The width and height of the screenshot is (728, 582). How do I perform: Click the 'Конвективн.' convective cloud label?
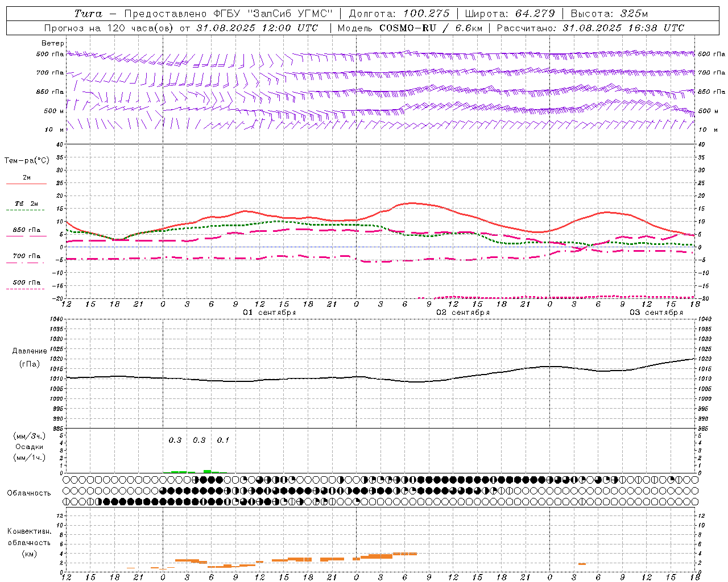30,531
